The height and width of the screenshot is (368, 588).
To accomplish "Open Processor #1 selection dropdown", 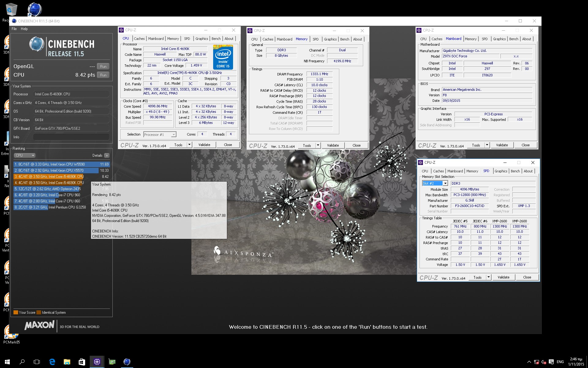I will click(160, 134).
